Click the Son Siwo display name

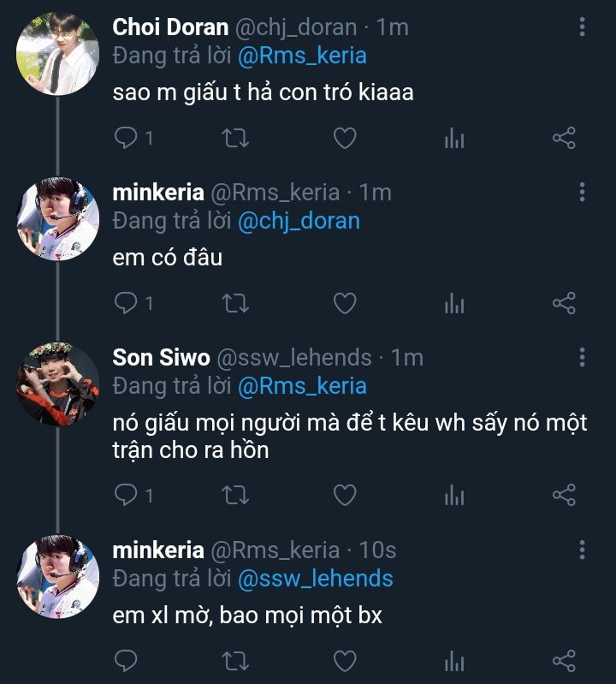click(x=160, y=357)
